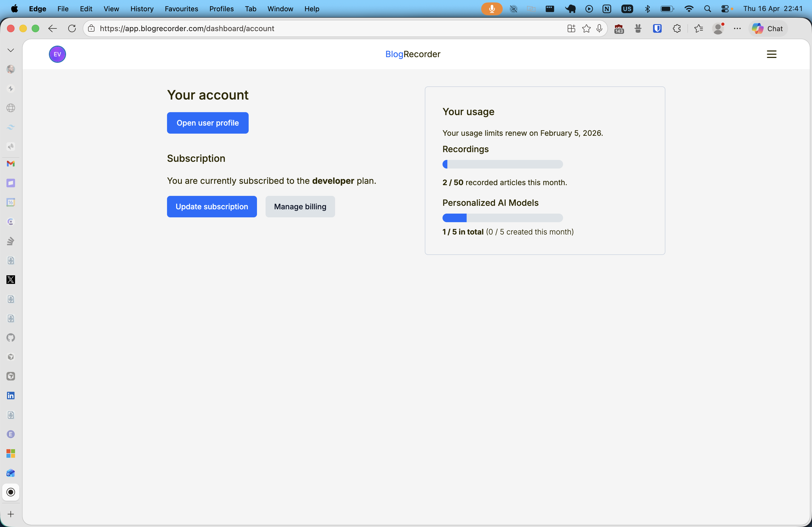Click the Open user profile button
The width and height of the screenshot is (812, 527).
(208, 123)
